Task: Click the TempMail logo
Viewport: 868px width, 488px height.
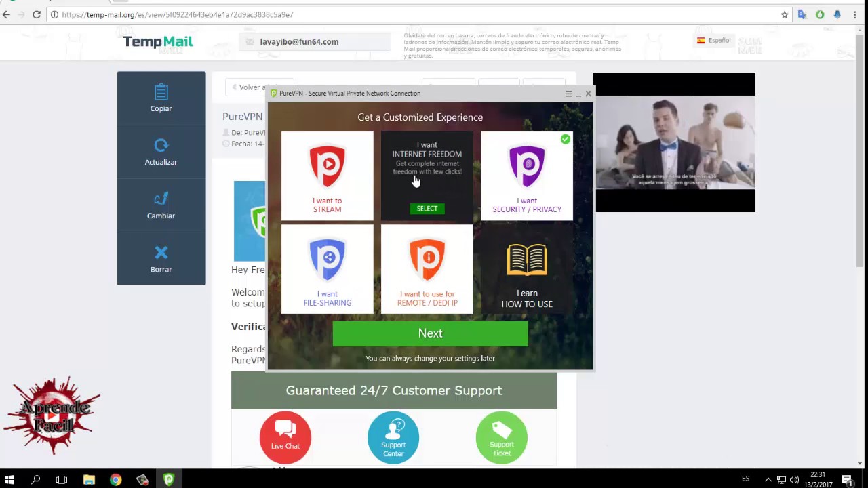Action: (x=158, y=41)
